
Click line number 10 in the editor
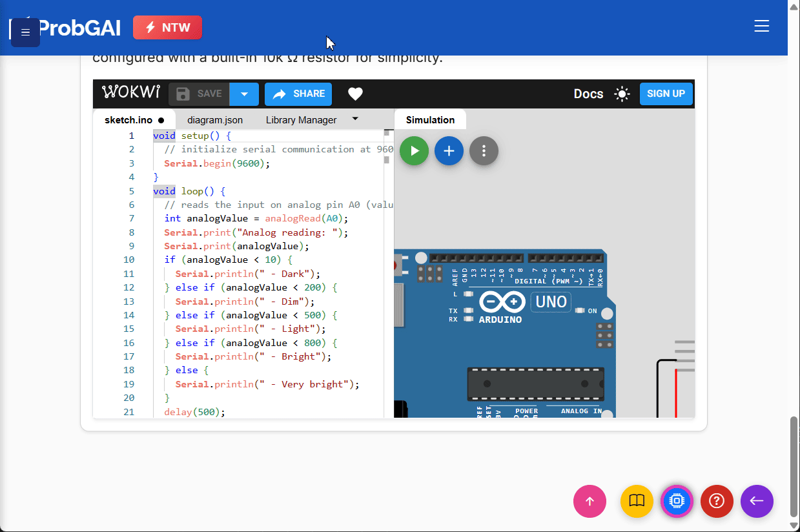(128, 260)
